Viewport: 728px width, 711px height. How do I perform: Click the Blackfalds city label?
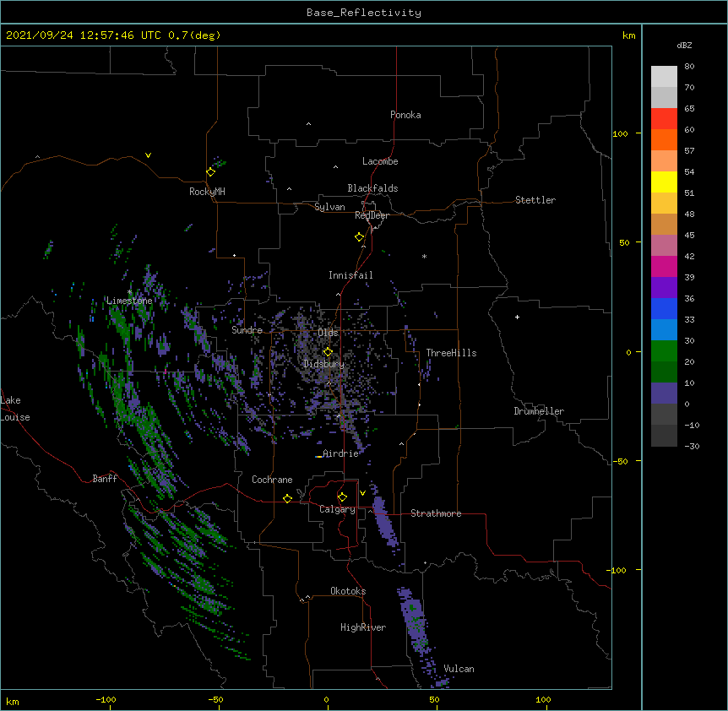(x=372, y=188)
